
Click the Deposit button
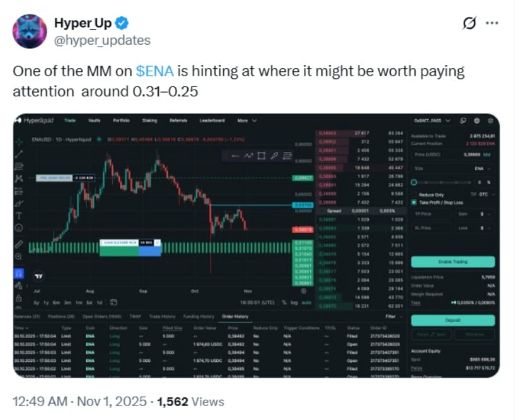tap(453, 320)
